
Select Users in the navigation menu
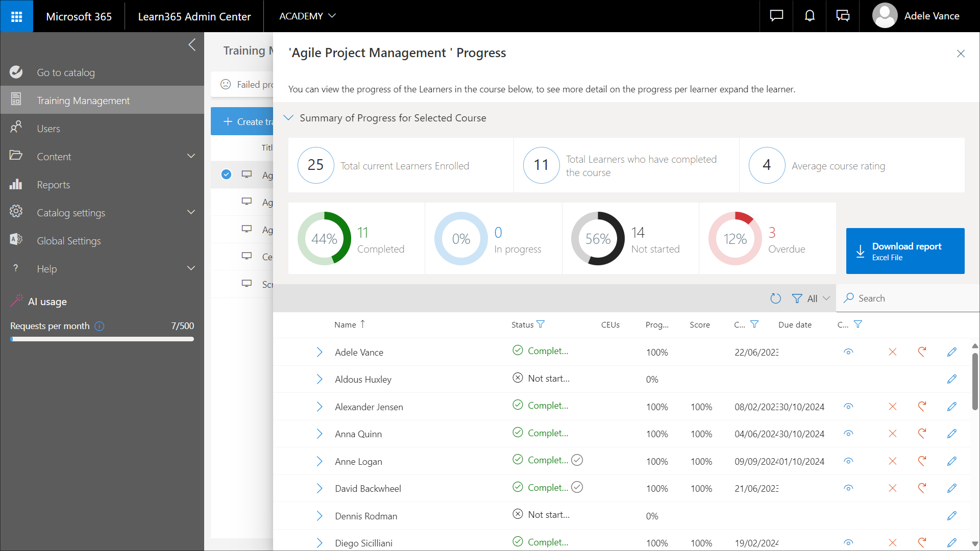tap(48, 129)
